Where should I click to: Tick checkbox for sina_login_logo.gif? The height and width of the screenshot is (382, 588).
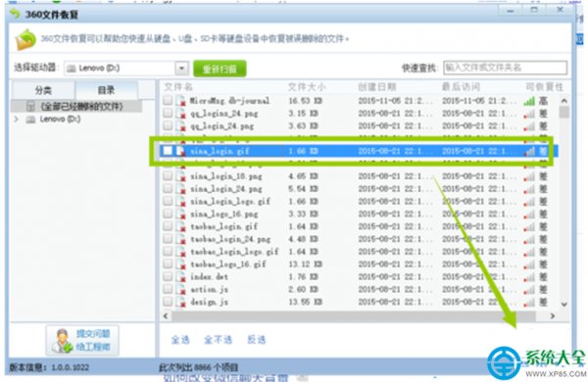pyautogui.click(x=168, y=201)
